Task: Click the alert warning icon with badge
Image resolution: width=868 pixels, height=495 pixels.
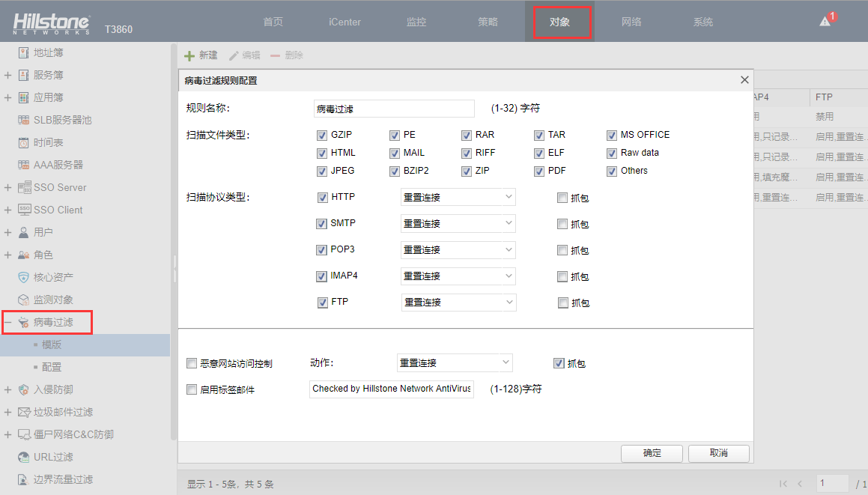Action: point(828,20)
